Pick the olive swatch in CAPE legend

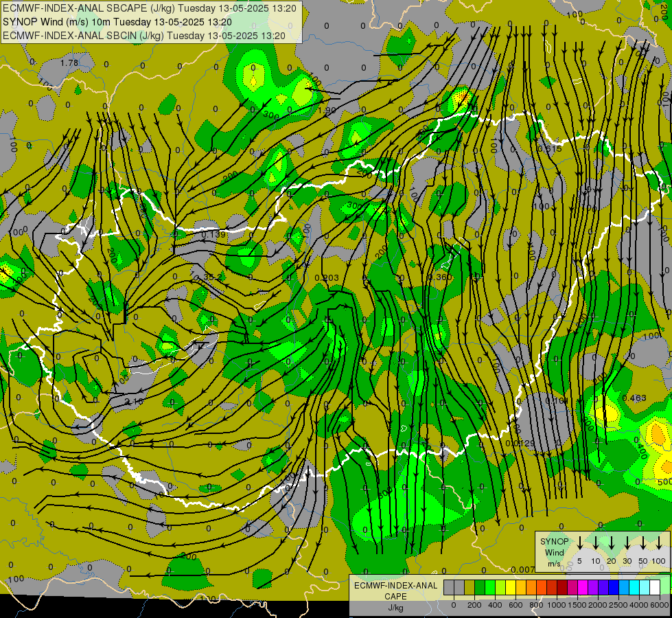[470, 587]
